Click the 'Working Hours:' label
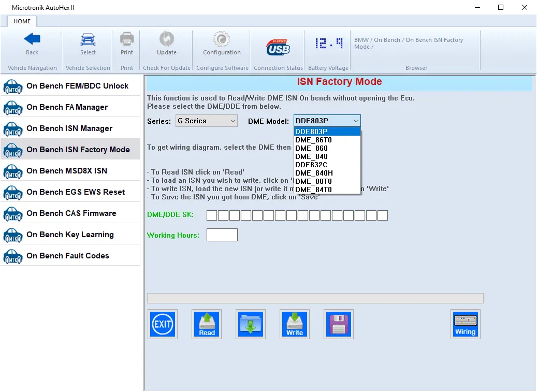This screenshot has width=537, height=392. coord(173,235)
